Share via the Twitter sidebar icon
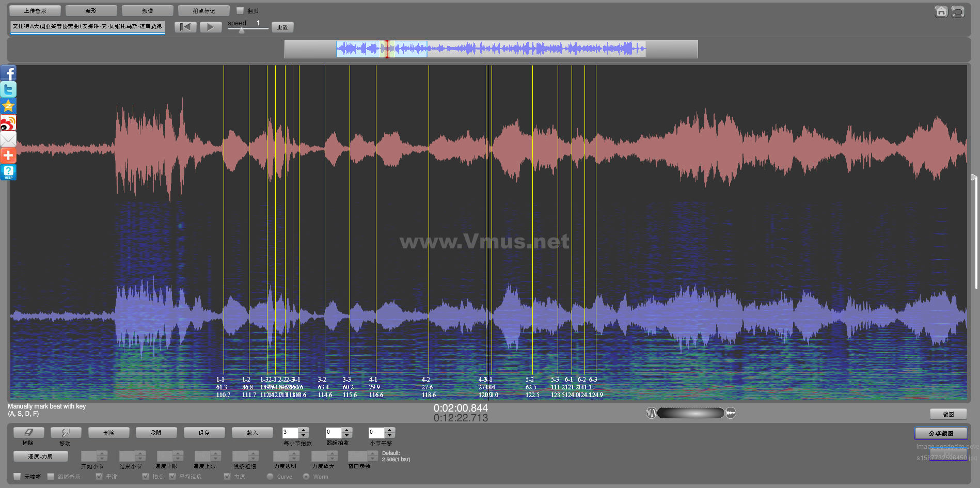Image resolution: width=980 pixels, height=488 pixels. 8,90
